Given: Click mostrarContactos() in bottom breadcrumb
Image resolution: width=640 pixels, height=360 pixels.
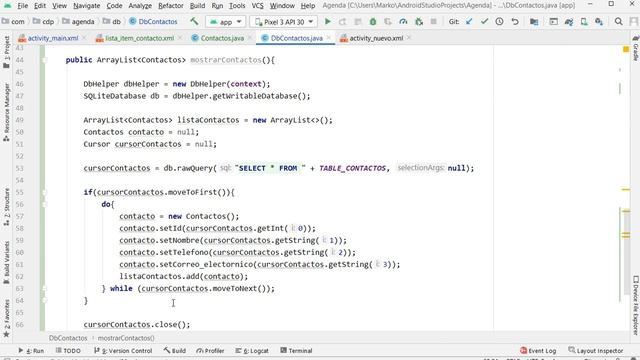Looking at the screenshot, I should point(126,338).
